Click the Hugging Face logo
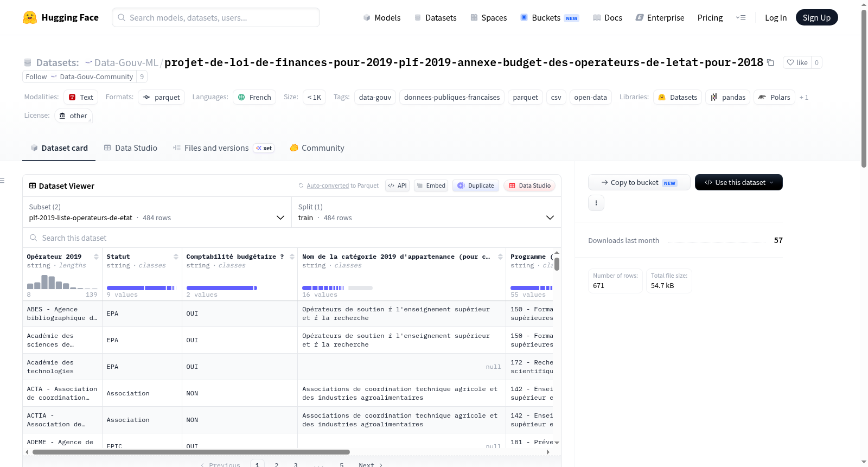Viewport: 868px width, 467px height. 60,17
